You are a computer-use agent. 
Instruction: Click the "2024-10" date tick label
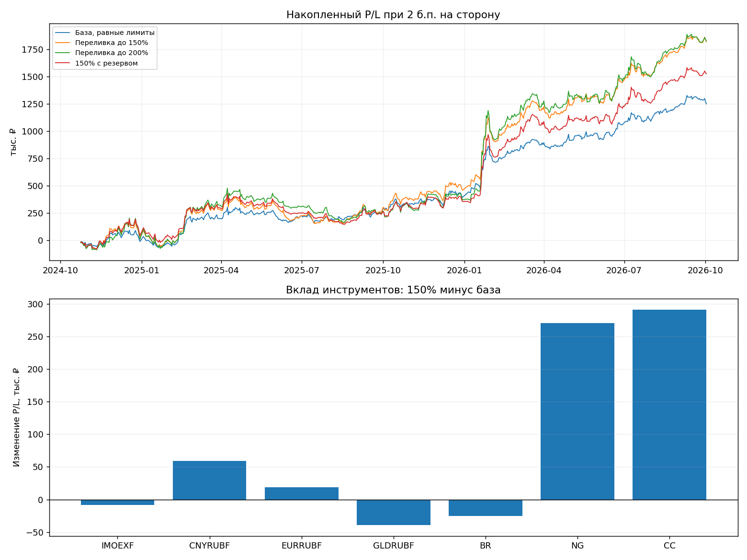coord(60,270)
